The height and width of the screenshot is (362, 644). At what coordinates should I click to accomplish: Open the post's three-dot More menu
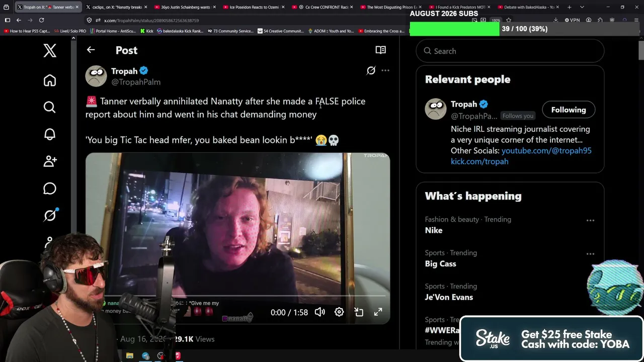385,70
